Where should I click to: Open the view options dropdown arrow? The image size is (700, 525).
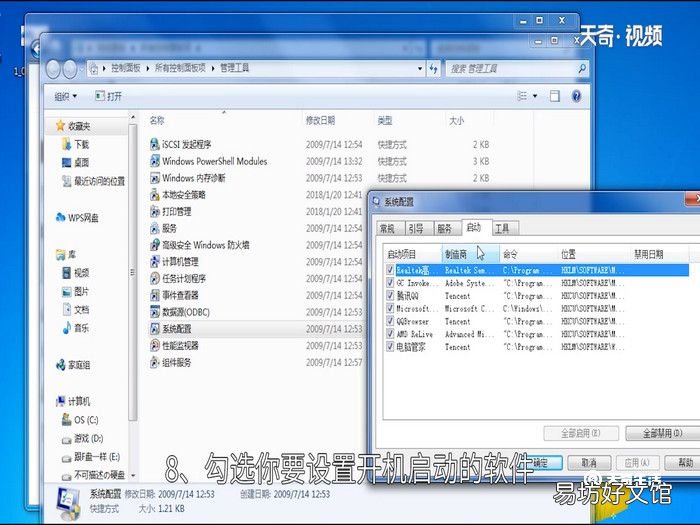click(535, 96)
